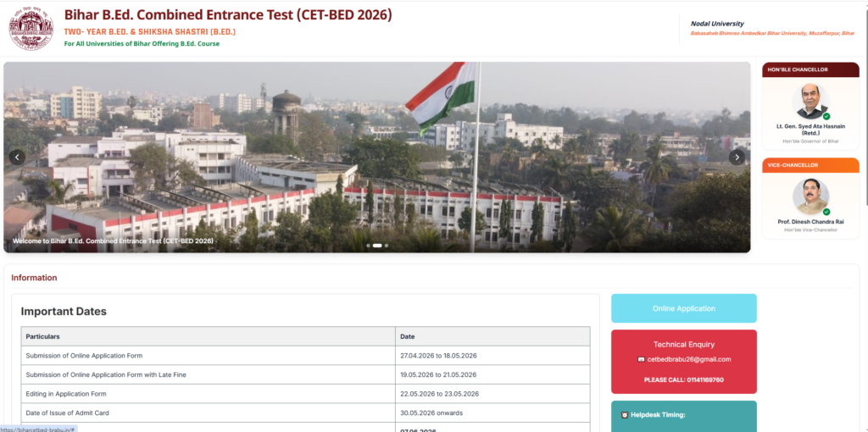Click PLEASE CALL: 01141169760 number
The image size is (868, 432).
coord(684,380)
